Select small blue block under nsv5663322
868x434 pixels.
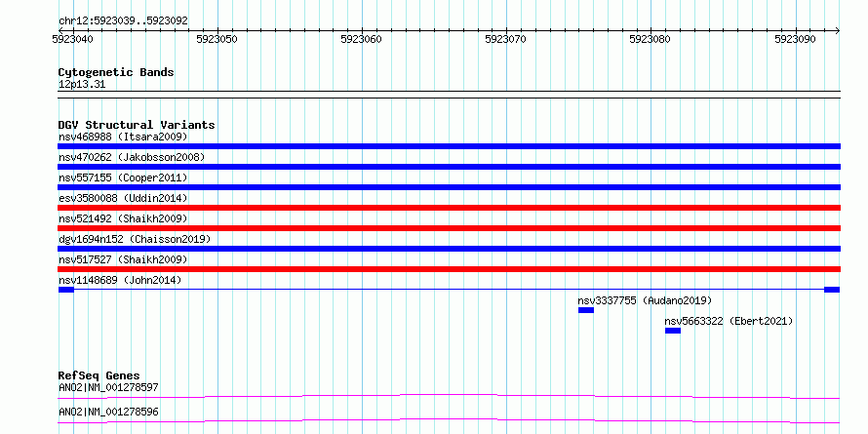[x=673, y=331]
